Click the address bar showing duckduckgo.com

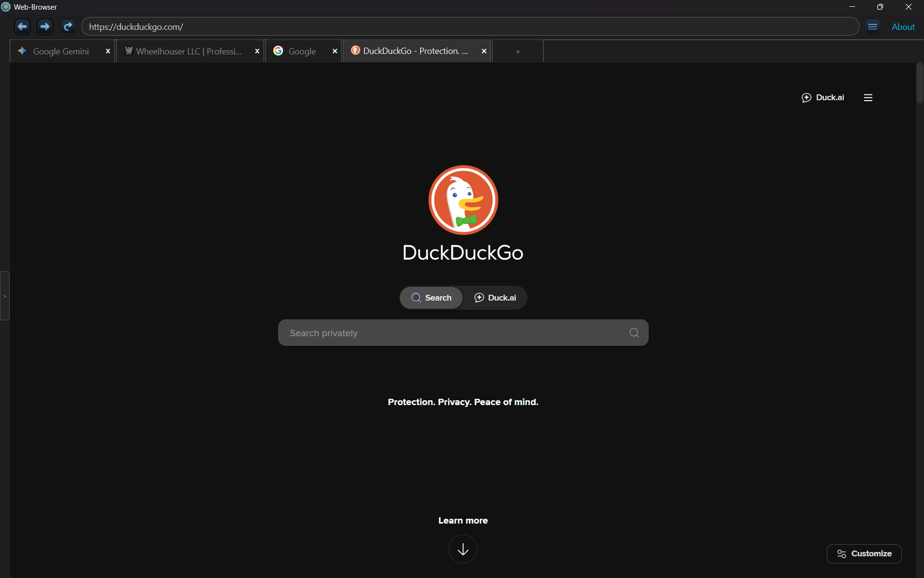click(x=470, y=26)
